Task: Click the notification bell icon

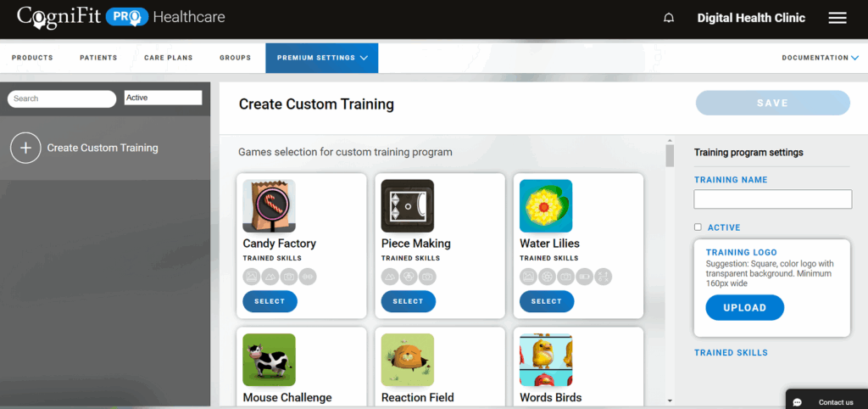Action: pos(669,18)
